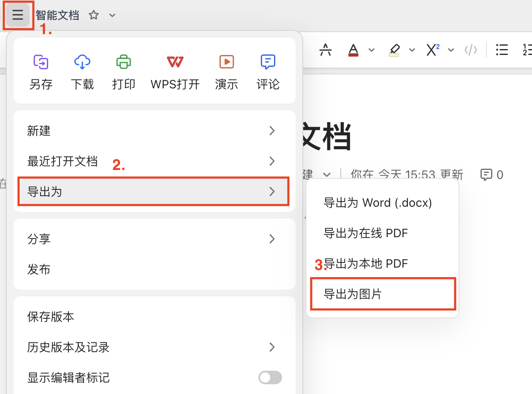
Task: Apply numbered list formatting
Action: [x=527, y=50]
